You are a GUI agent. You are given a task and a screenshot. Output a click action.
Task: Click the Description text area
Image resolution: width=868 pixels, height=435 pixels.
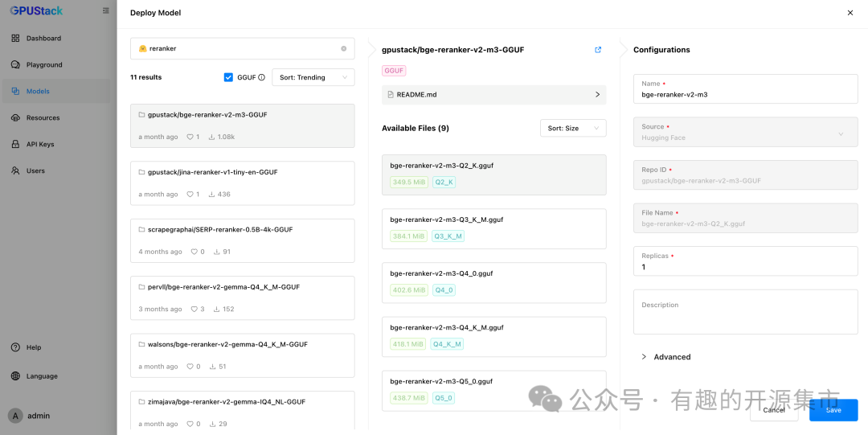746,312
